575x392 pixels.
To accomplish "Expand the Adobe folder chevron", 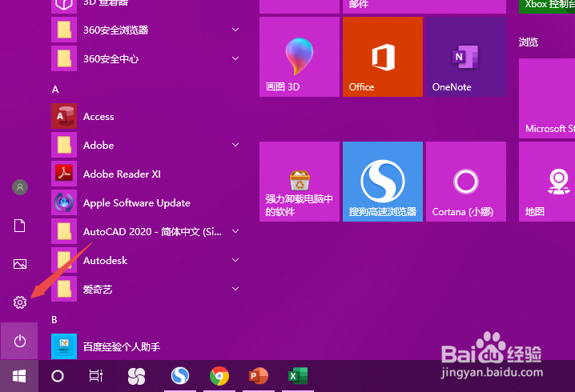I will [235, 145].
